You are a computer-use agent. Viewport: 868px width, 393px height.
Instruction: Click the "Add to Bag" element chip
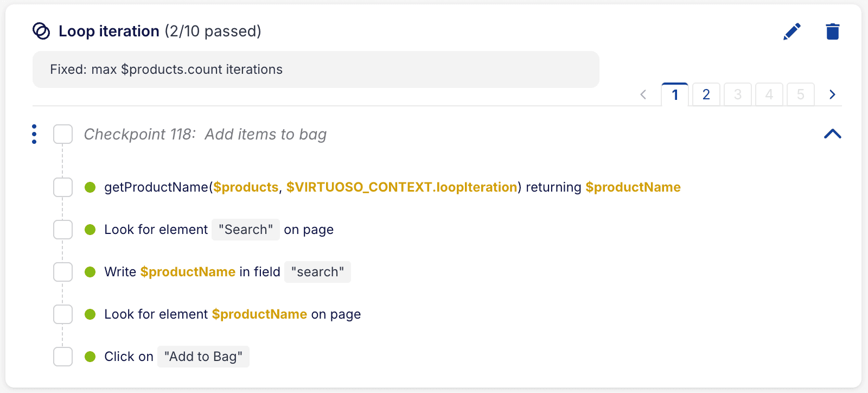(x=203, y=357)
